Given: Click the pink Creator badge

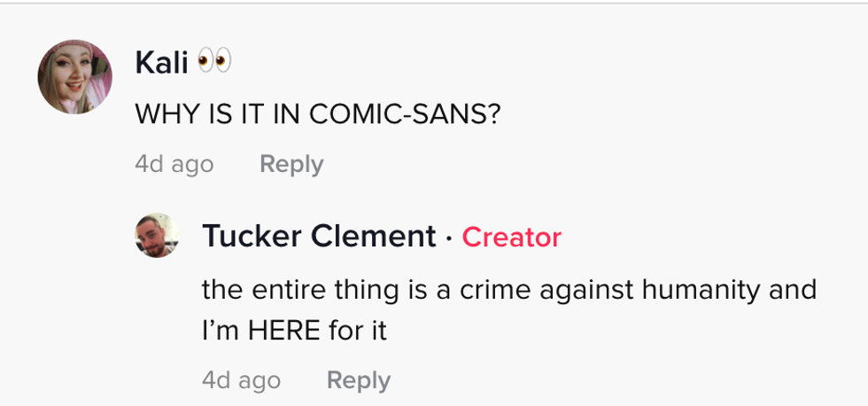Looking at the screenshot, I should (512, 237).
